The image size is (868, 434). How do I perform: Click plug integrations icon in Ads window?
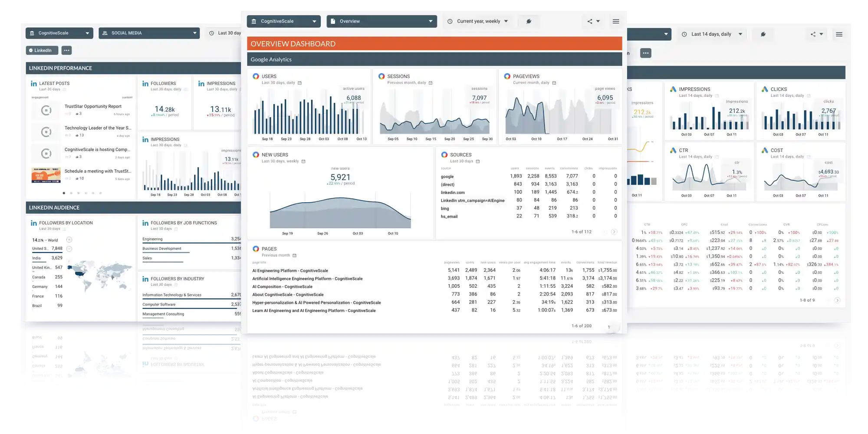coord(763,34)
